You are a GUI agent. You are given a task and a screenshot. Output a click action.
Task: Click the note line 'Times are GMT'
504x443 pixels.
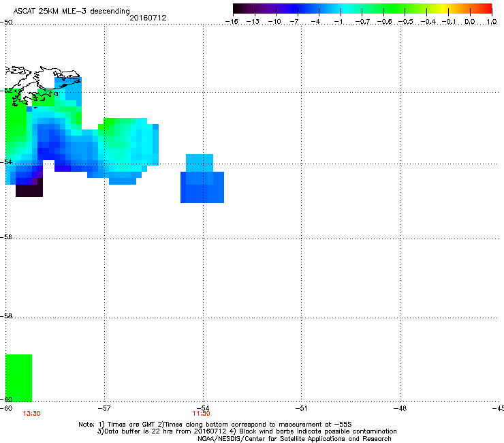(x=127, y=425)
